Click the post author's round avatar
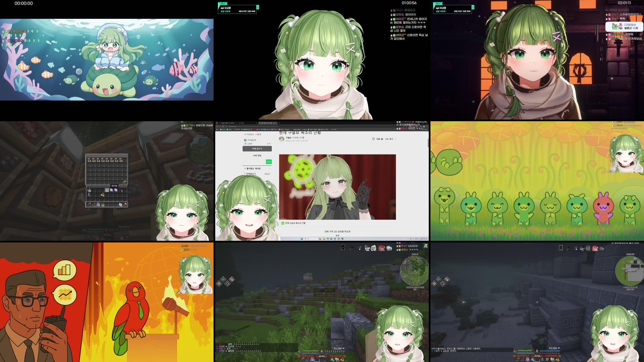644x362 pixels. pos(281,139)
